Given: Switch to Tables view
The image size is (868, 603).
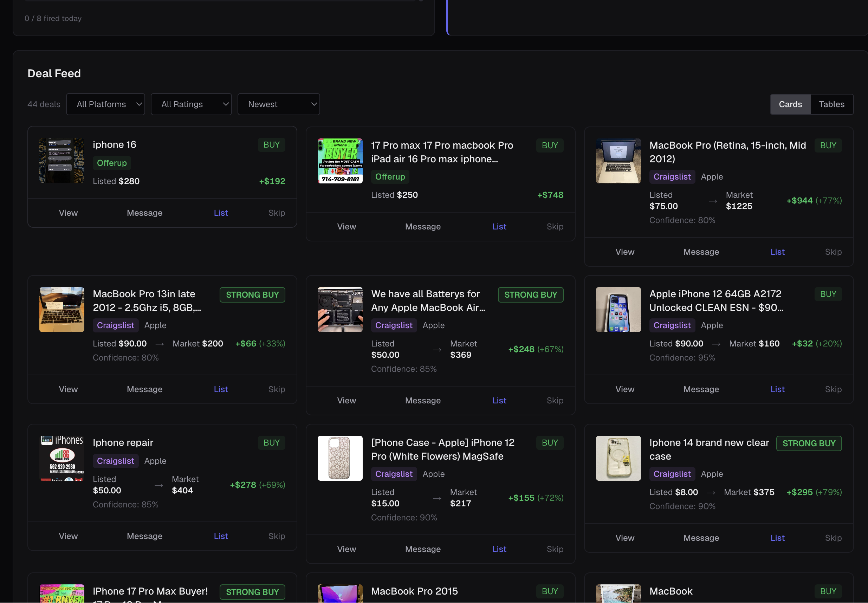Looking at the screenshot, I should [x=831, y=104].
